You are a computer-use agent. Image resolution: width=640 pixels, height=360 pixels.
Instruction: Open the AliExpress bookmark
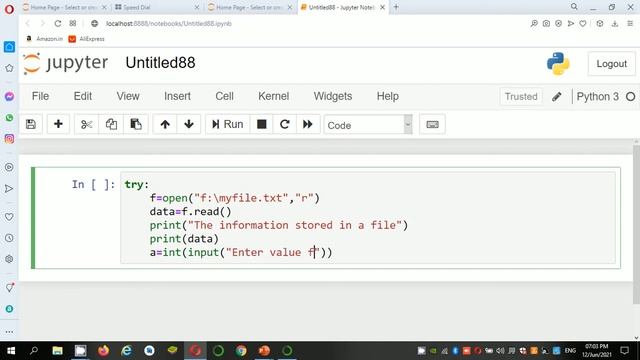pos(87,39)
